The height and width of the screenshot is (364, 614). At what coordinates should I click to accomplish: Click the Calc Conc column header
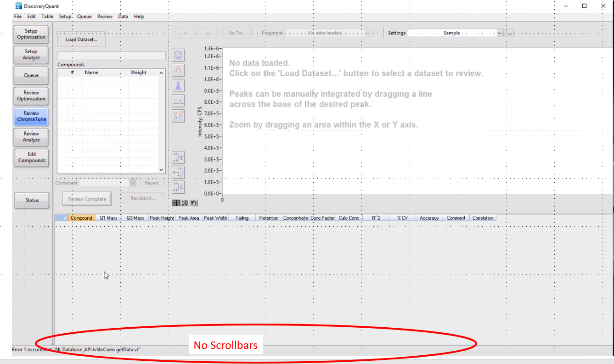tap(349, 218)
